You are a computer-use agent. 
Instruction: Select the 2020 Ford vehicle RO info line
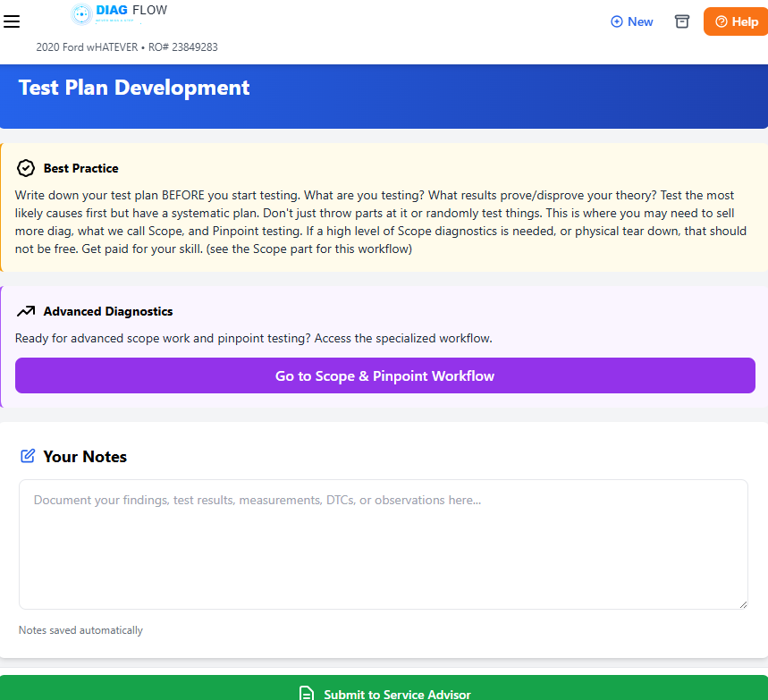[127, 47]
